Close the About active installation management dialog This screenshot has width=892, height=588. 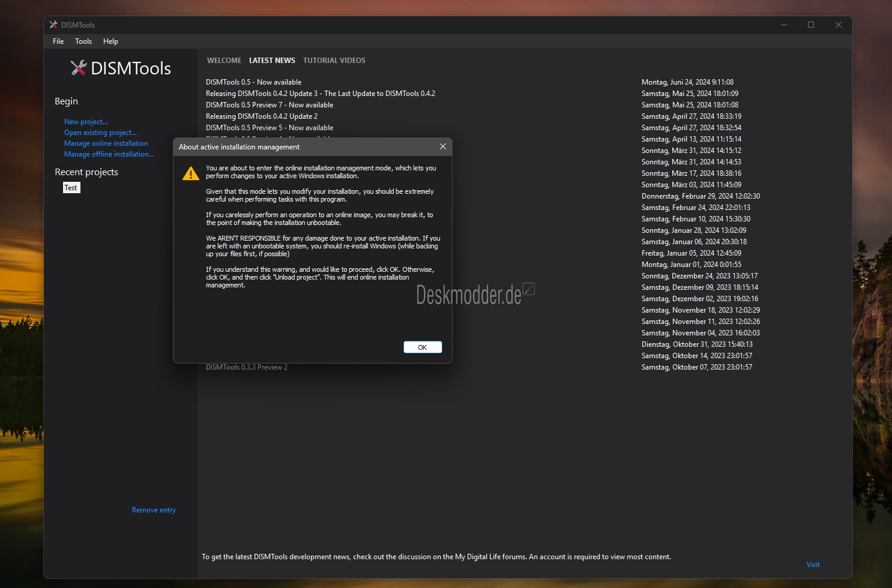coord(442,147)
